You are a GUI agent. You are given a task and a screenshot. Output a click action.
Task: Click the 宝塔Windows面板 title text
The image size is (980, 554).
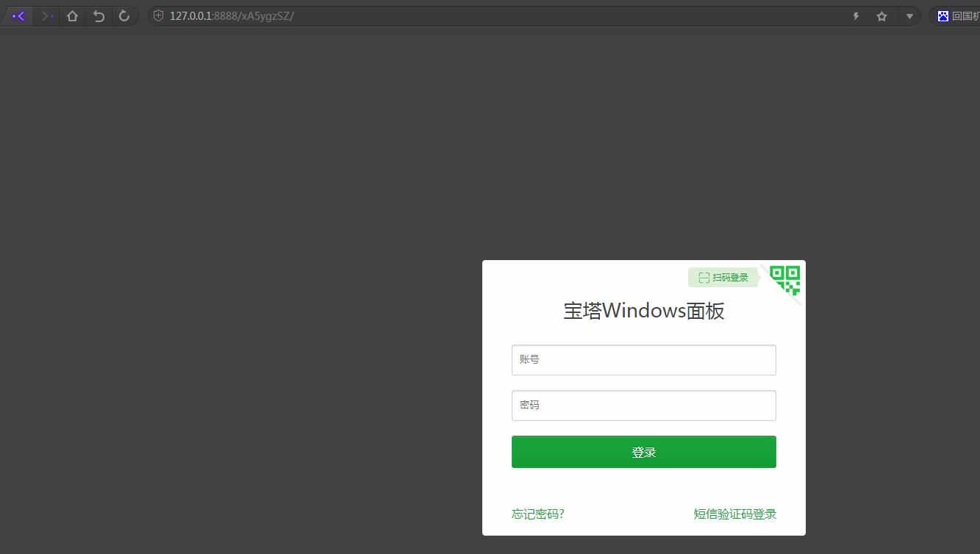644,311
